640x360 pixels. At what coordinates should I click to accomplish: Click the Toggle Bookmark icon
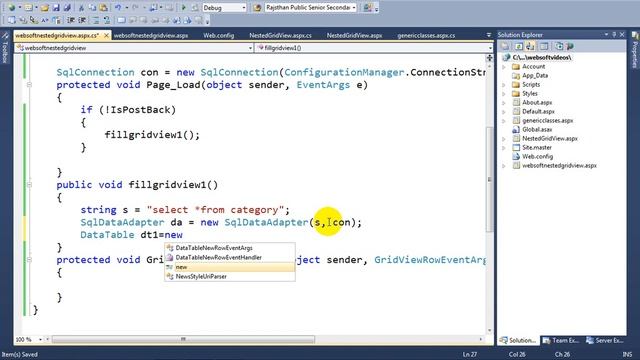(x=122, y=20)
